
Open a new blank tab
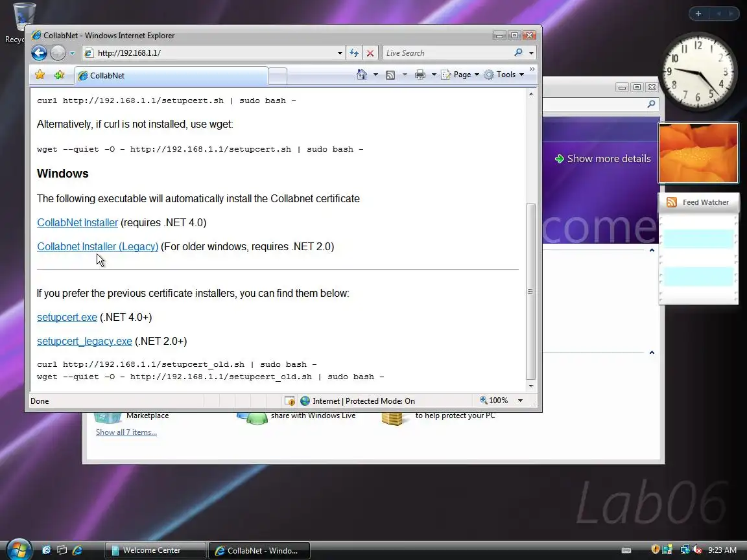tap(278, 76)
